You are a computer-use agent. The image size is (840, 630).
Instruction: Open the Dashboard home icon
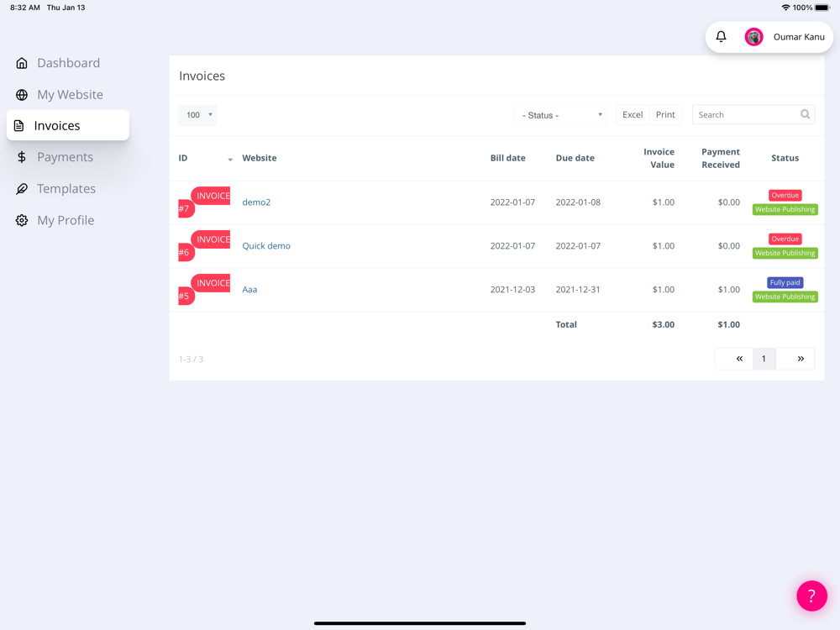tap(22, 63)
